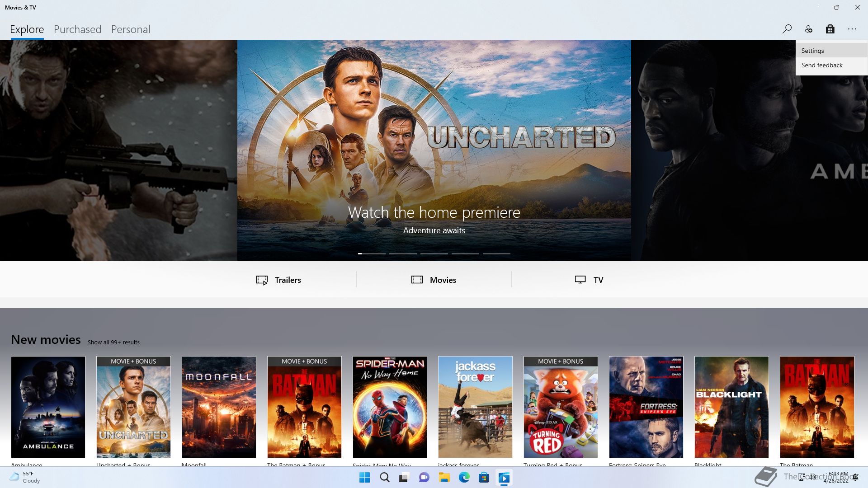Image resolution: width=868 pixels, height=488 pixels.
Task: Open the Uncharted + Bonus poster
Action: click(x=133, y=407)
